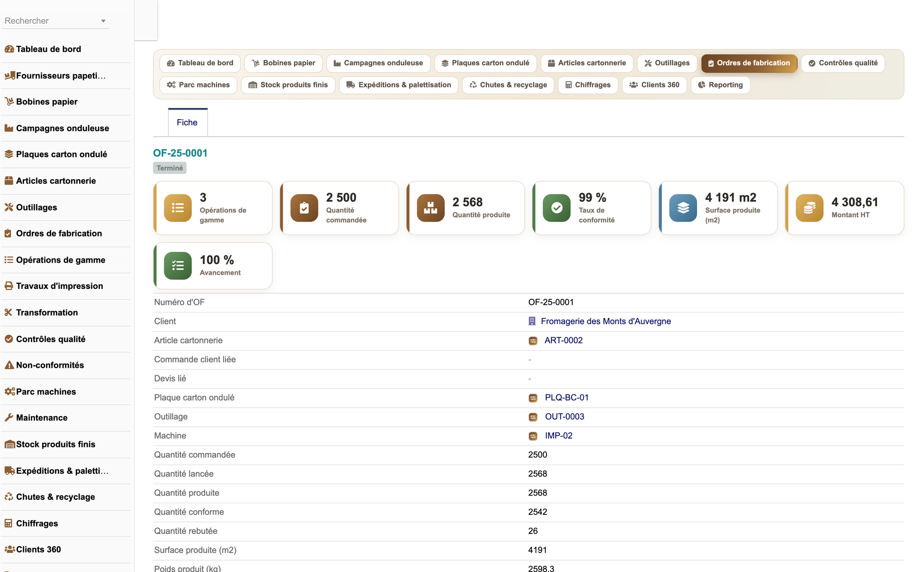Click the Stock produits finis warehouse icon in sidebar
The width and height of the screenshot is (924, 572).
(9, 444)
